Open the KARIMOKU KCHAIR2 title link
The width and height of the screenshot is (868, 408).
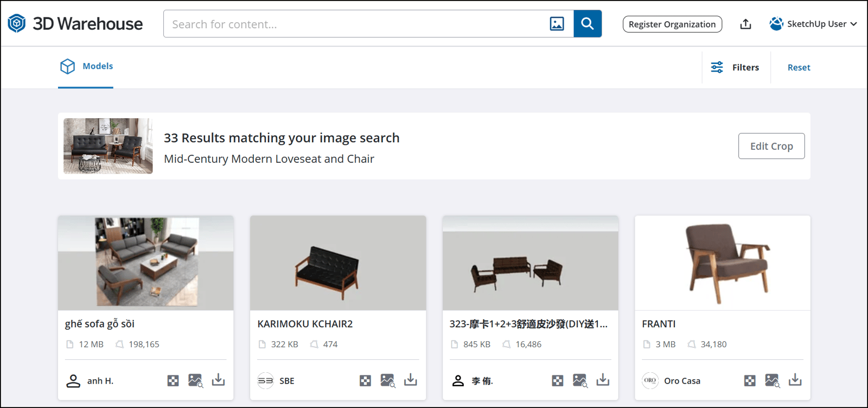click(x=305, y=324)
